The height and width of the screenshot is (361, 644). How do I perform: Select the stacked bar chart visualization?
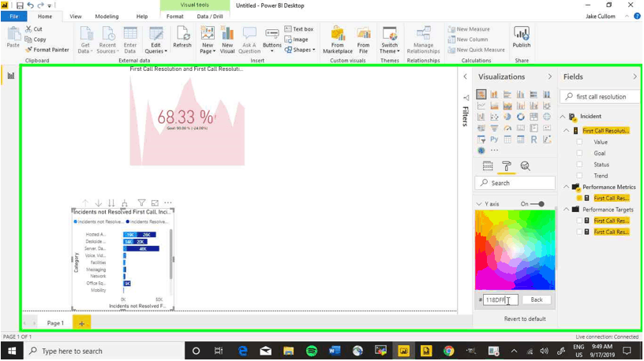click(481, 95)
